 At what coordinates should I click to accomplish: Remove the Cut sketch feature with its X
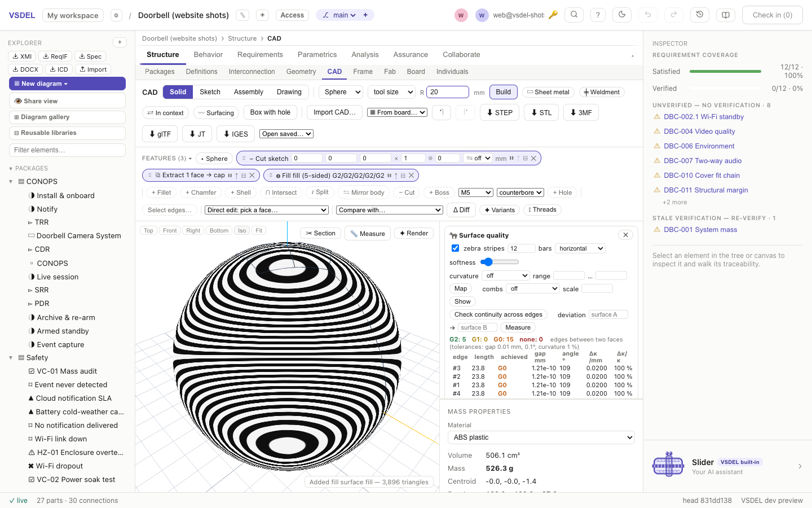pos(533,159)
